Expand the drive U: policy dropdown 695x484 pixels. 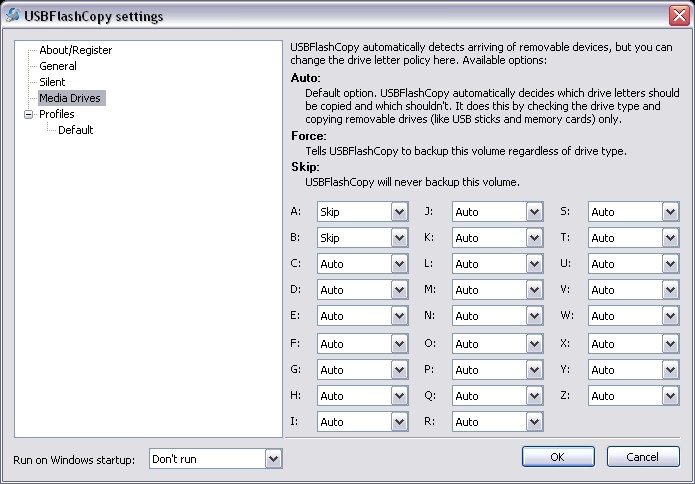(634, 264)
